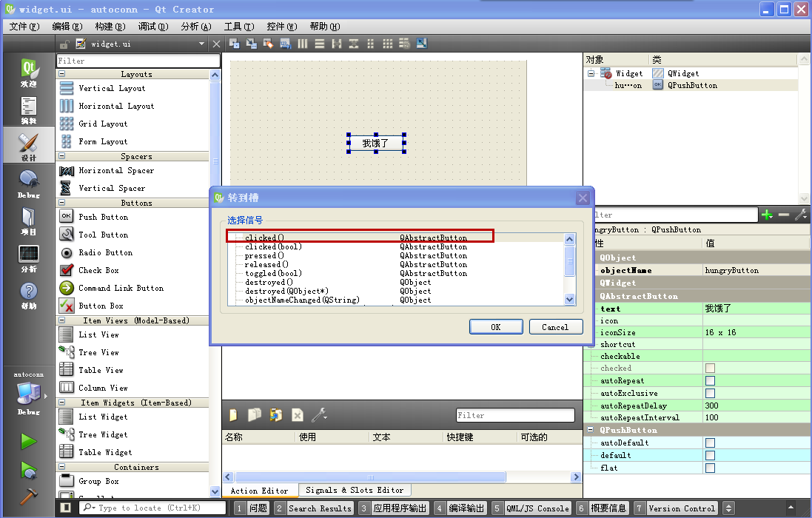This screenshot has height=518, width=812.
Task: Open the 工具(T) menu
Action: [239, 27]
